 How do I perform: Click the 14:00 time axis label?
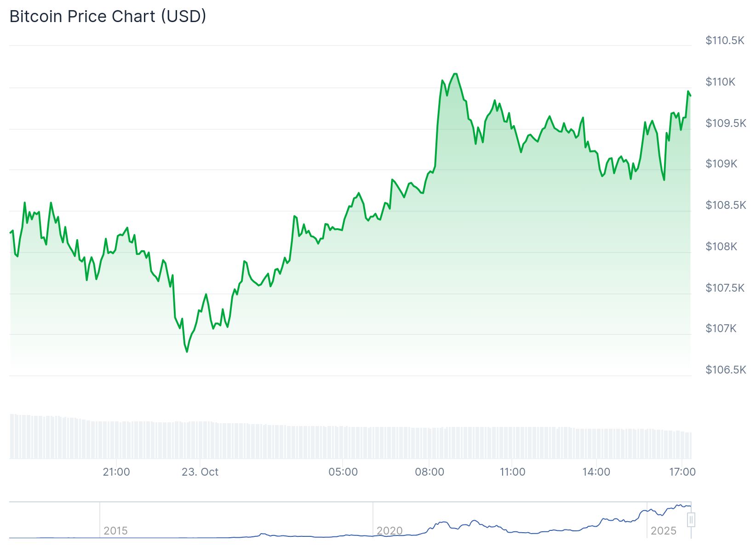pos(596,472)
